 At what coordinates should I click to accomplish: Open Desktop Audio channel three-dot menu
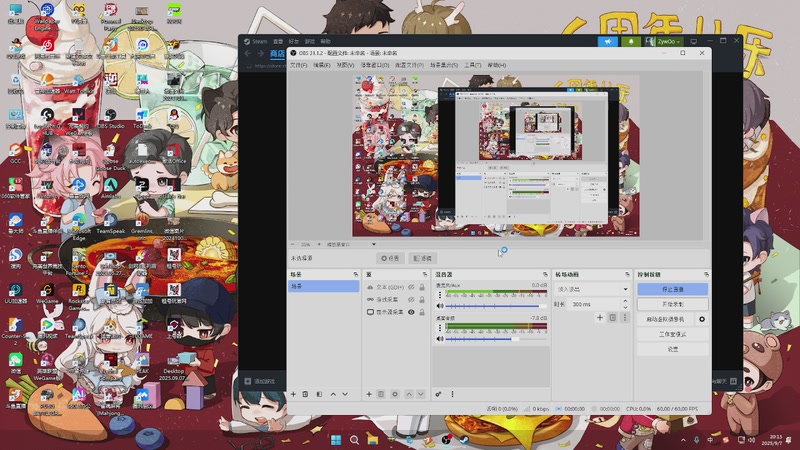pyautogui.click(x=440, y=328)
